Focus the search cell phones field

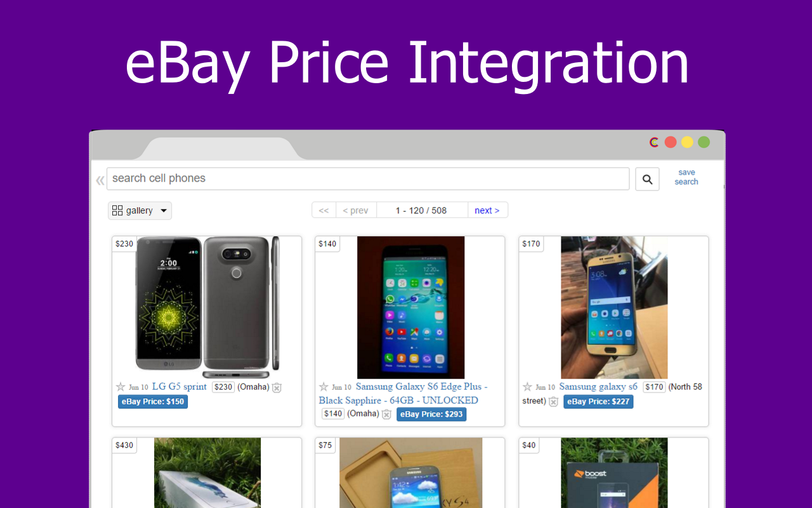click(368, 178)
